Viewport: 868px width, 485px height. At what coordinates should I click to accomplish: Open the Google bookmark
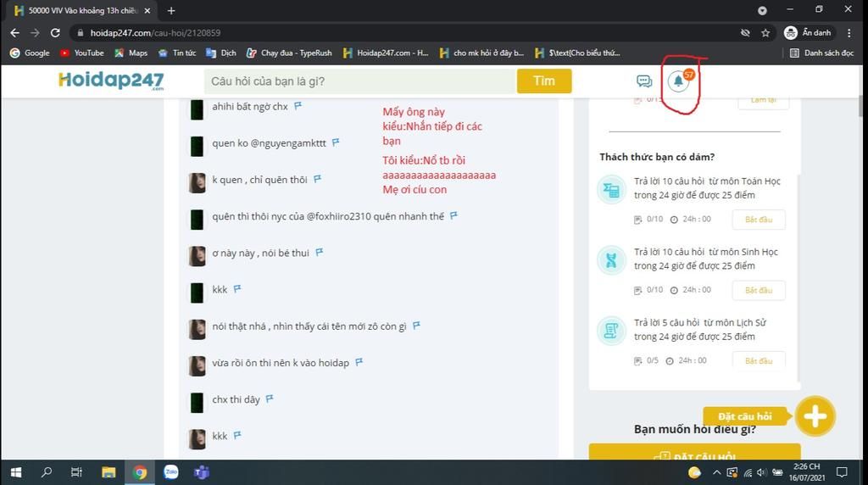pyautogui.click(x=30, y=53)
